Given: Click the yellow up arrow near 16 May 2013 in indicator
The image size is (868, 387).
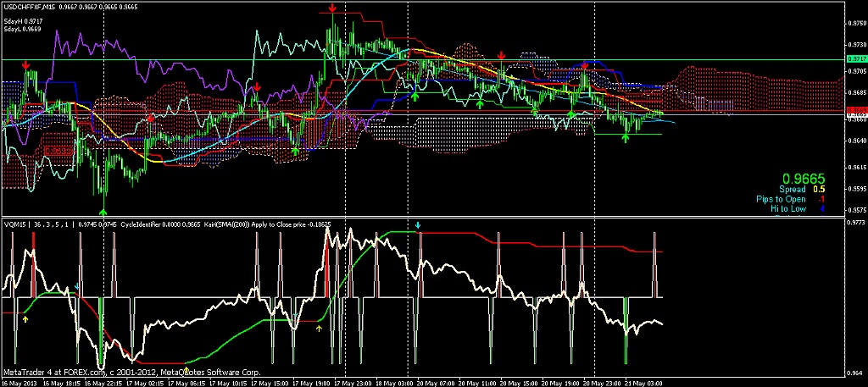Looking at the screenshot, I should (x=25, y=318).
